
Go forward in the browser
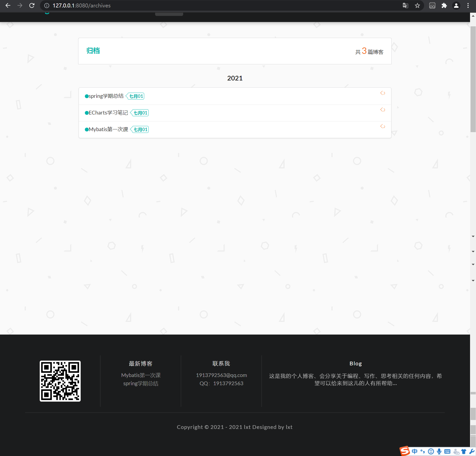[20, 5]
